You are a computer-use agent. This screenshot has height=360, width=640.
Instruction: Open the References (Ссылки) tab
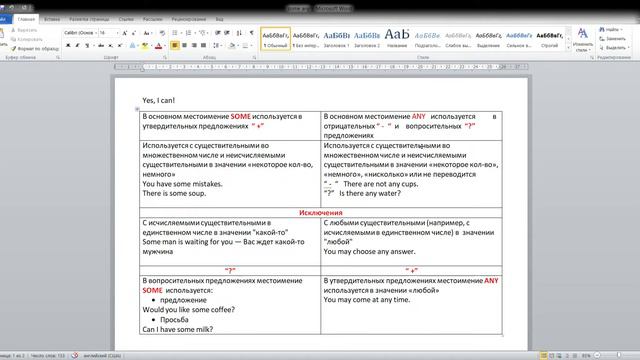[x=126, y=19]
